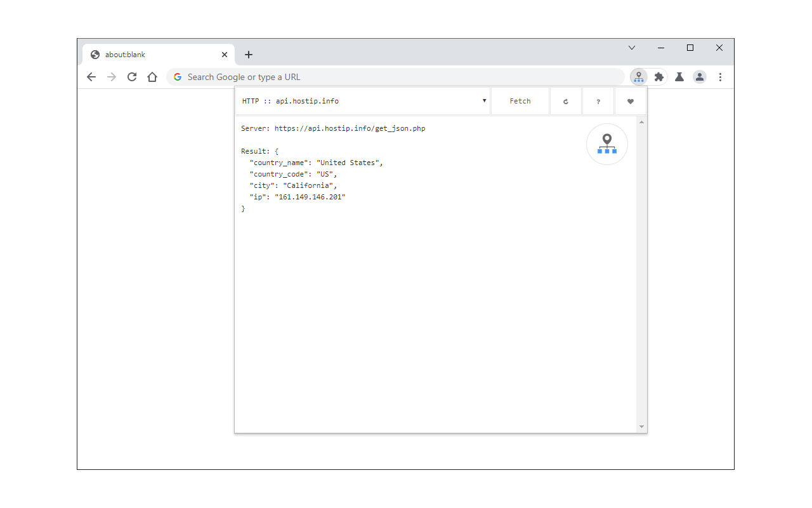Image resolution: width=812 pixels, height=508 pixels.
Task: Close the about:blank tab
Action: [x=225, y=55]
